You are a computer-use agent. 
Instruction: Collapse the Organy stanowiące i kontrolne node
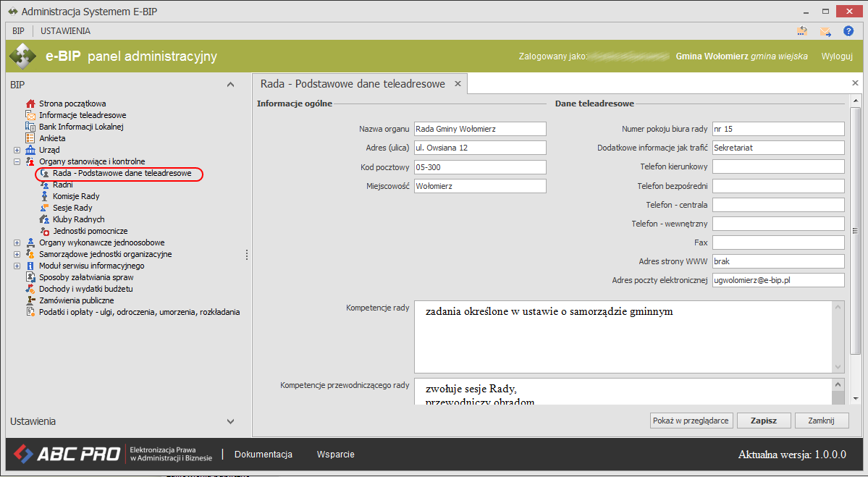click(x=17, y=161)
